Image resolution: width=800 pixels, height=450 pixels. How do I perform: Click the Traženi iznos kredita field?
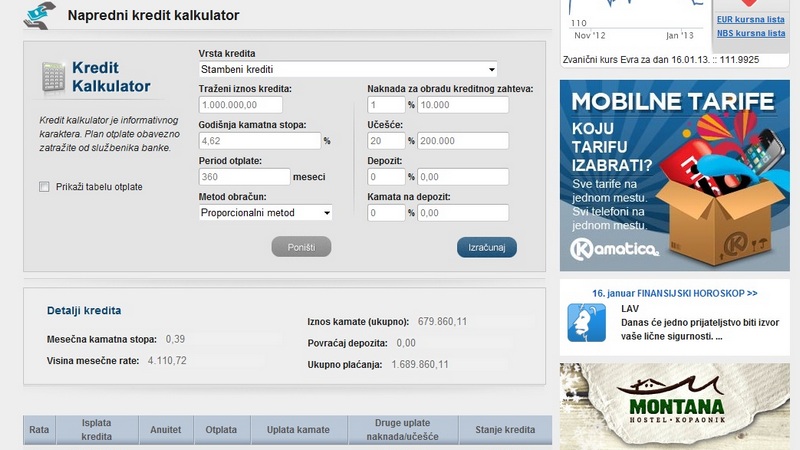coord(240,105)
